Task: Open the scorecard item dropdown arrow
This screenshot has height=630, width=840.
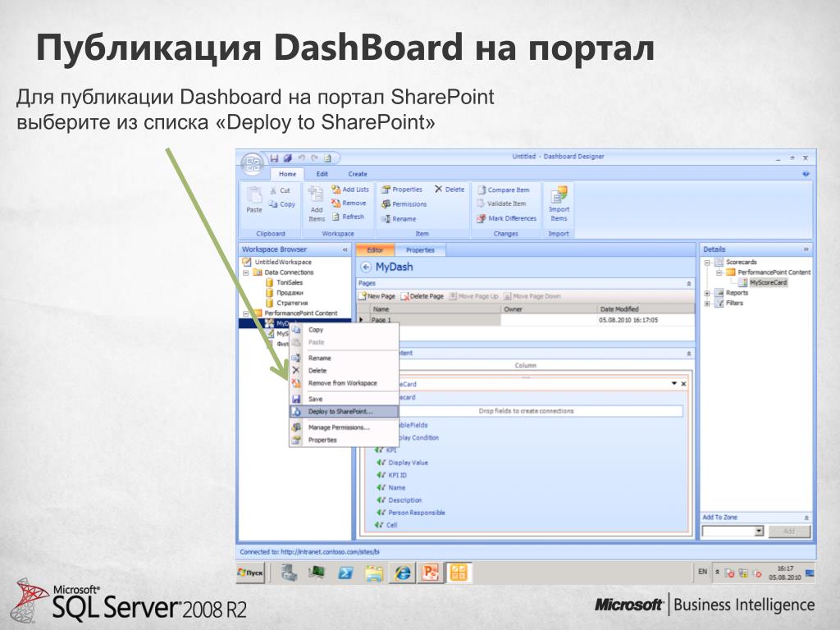Action: 674,384
